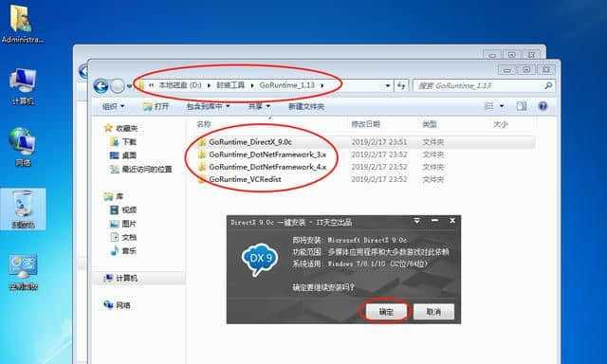607x364 pixels.
Task: Expand the 包含到库中 dropdown
Action: tap(208, 106)
